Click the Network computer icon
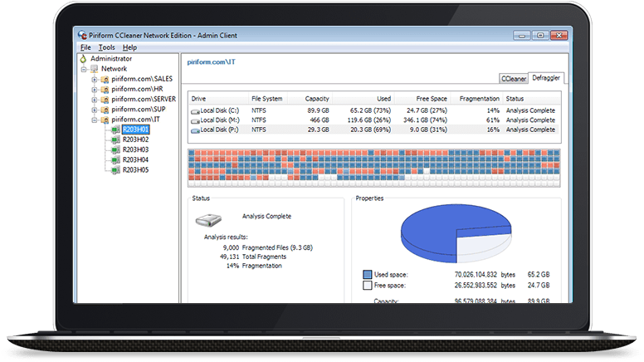Viewport: 644px width, 362px height. [94, 69]
